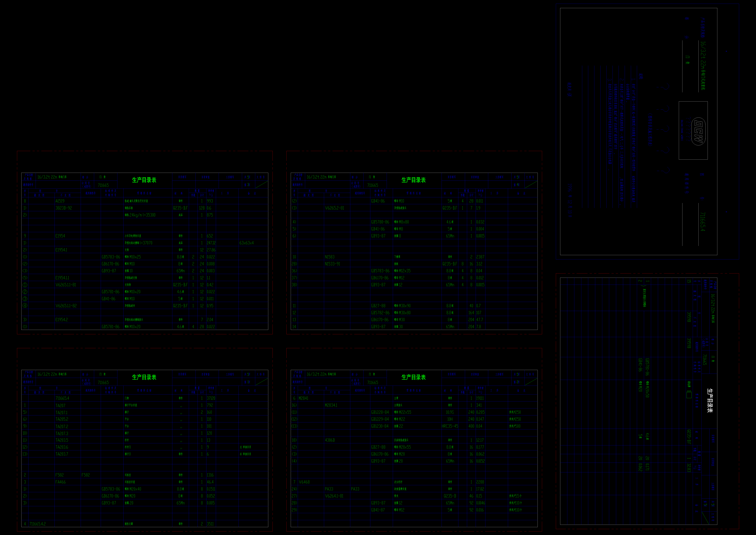Click the weight value "3511"
The width and height of the screenshot is (756, 535).
pos(210,524)
